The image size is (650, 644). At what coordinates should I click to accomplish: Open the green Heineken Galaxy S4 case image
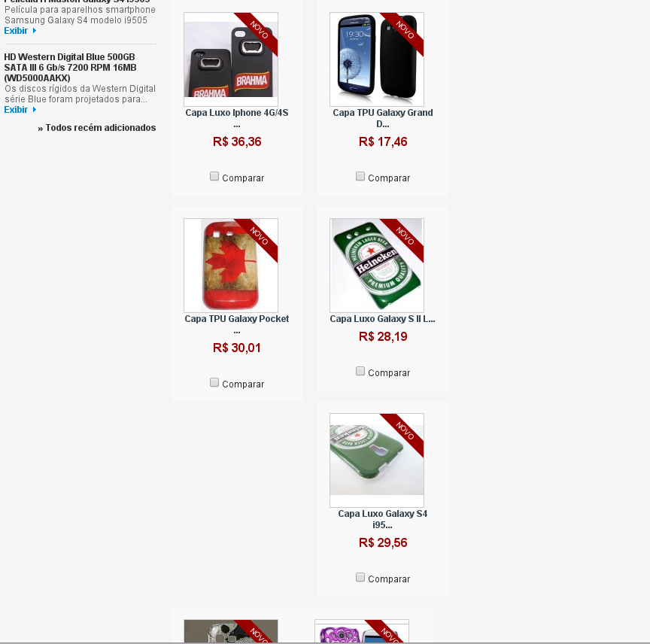[x=377, y=460]
